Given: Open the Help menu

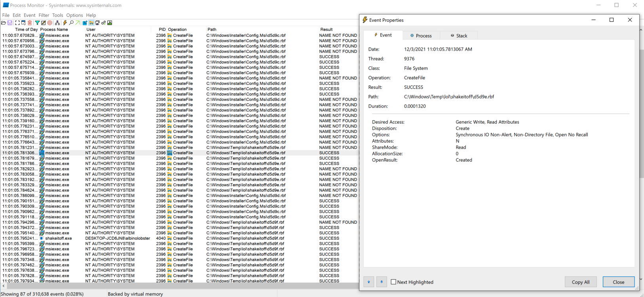Looking at the screenshot, I should click(x=91, y=15).
